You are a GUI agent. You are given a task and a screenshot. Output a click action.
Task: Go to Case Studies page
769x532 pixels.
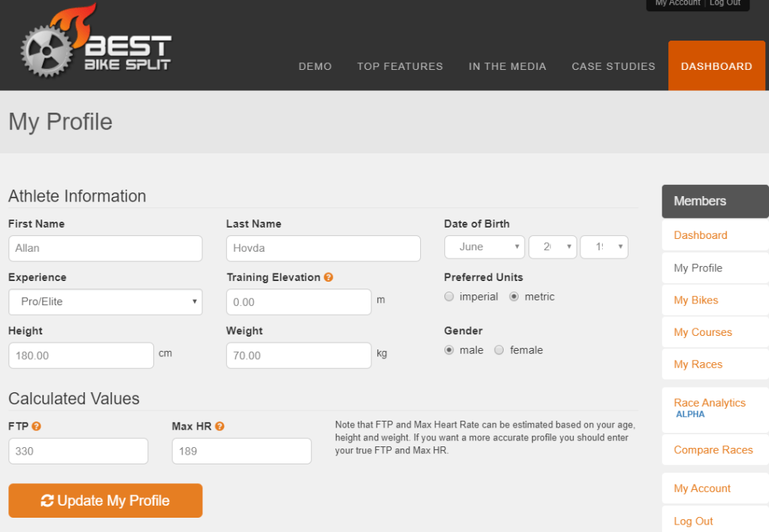click(x=613, y=66)
